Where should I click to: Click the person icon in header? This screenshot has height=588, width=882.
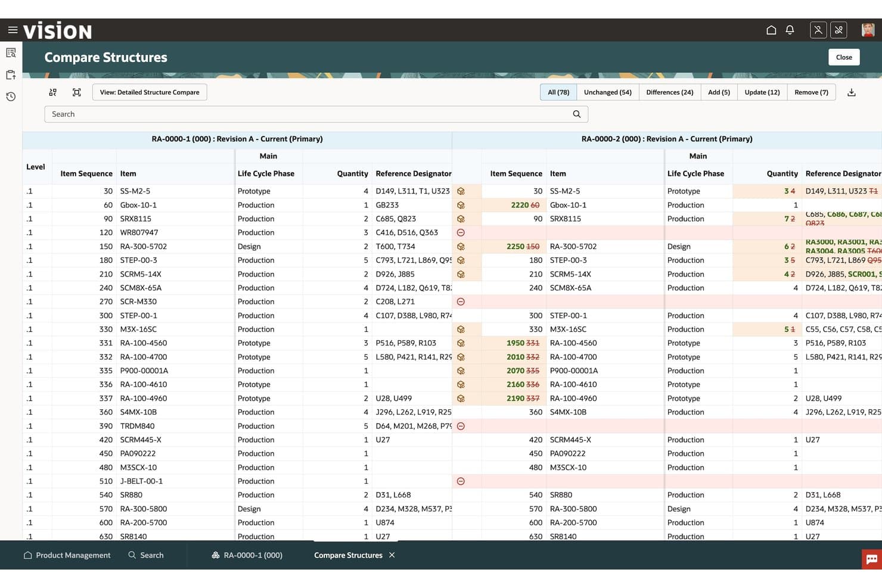(x=818, y=30)
